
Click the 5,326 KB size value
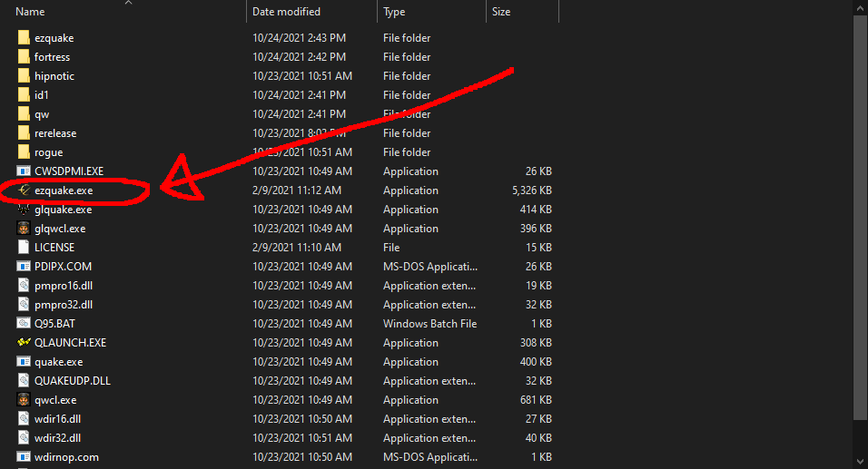tap(532, 191)
